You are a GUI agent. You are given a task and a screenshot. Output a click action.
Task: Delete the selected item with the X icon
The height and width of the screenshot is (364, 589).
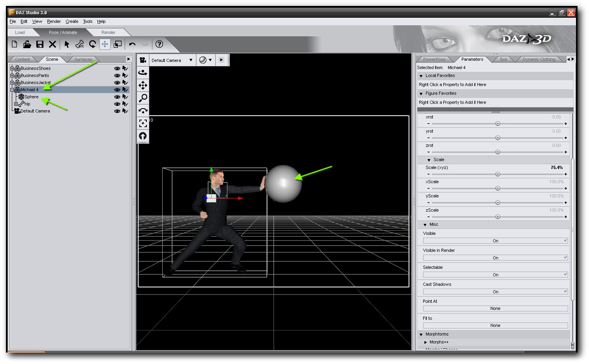53,44
